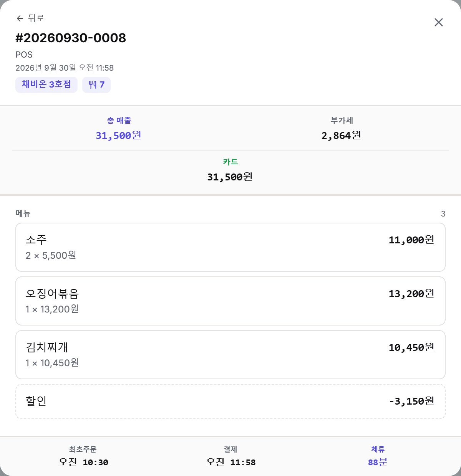The width and height of the screenshot is (461, 476).
Task: Click the total sales value 31,500원 in purple
Action: tap(119, 136)
